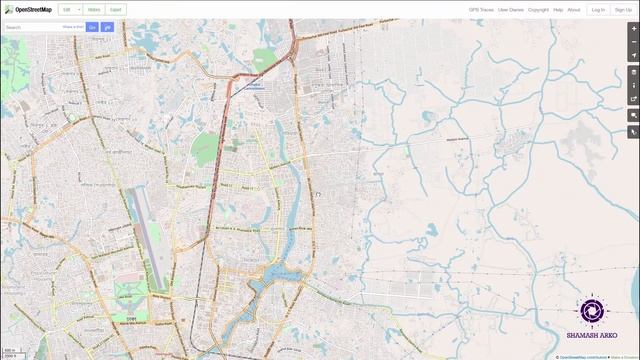Image resolution: width=640 pixels, height=360 pixels.
Task: Open User Diaries in the top menu
Action: click(x=511, y=9)
